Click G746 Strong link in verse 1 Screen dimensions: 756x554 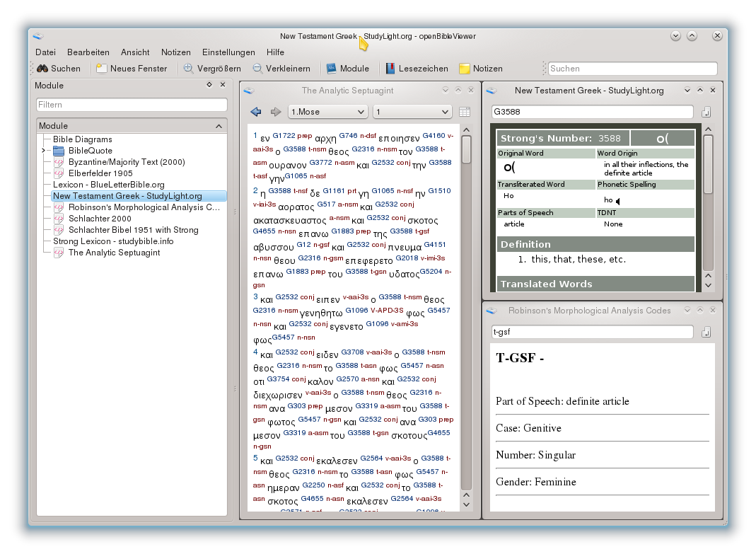click(348, 136)
